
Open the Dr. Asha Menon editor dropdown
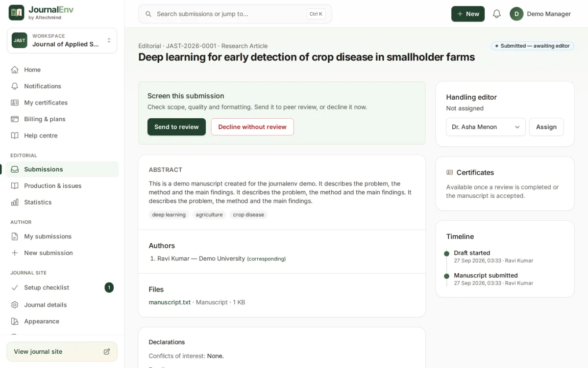(486, 127)
